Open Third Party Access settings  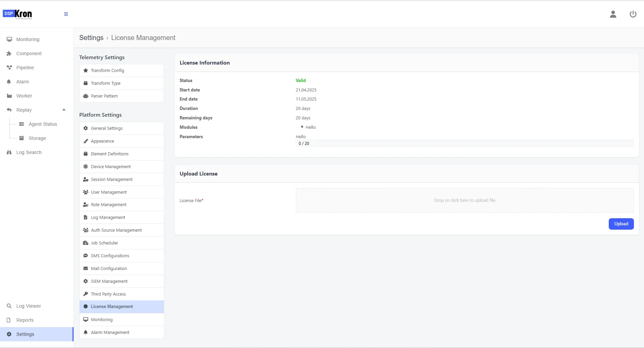coord(122,294)
